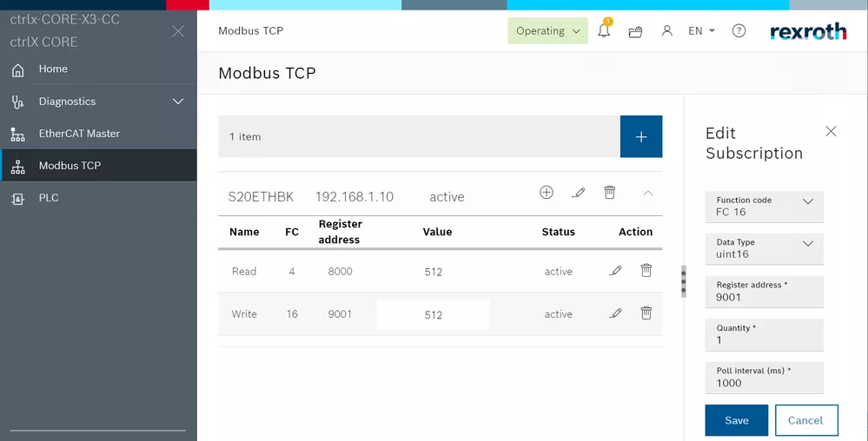
Task: Open the Operating status dropdown
Action: 547,31
